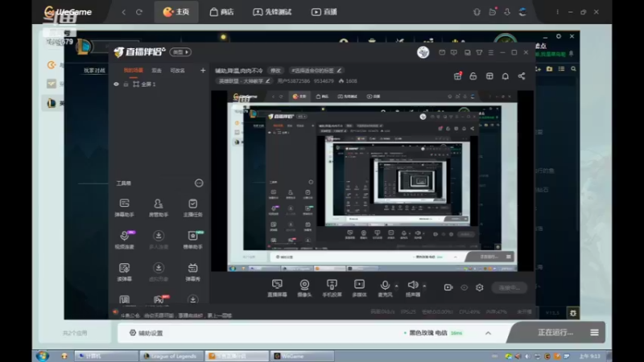Open the hamburger menu beside 正在运行
The width and height of the screenshot is (644, 362).
coord(594,332)
